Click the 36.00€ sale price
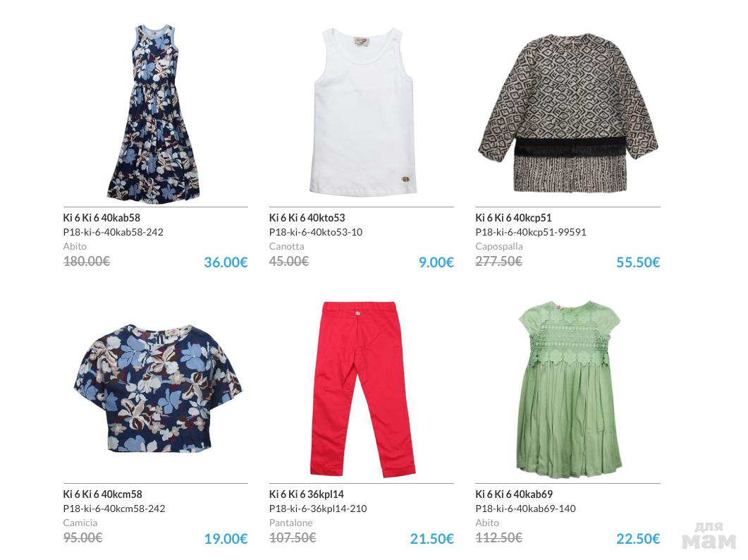The height and width of the screenshot is (560, 748). coord(226,262)
